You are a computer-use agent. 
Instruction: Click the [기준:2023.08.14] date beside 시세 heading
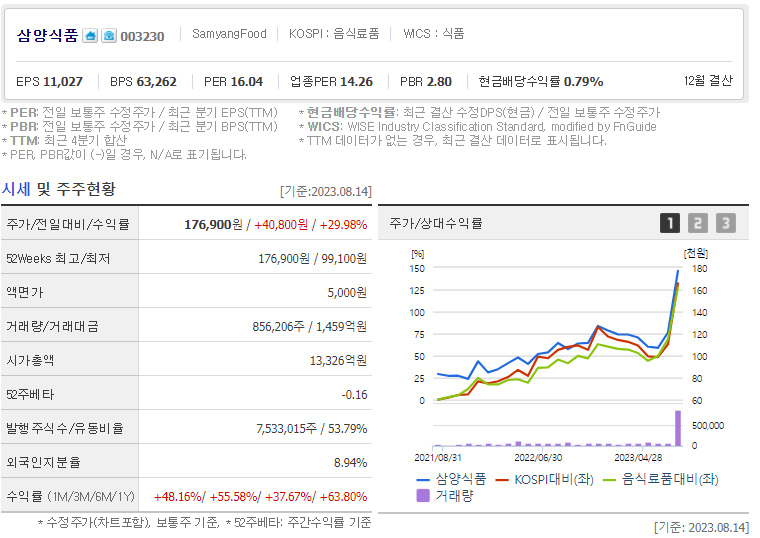[x=326, y=191]
